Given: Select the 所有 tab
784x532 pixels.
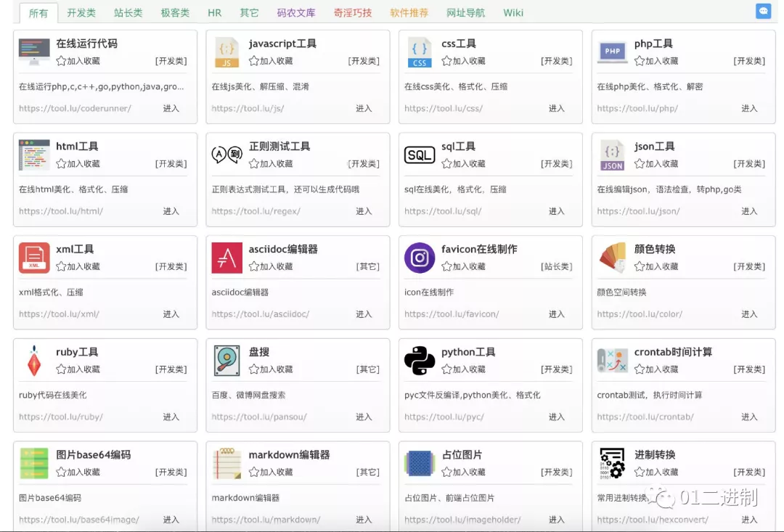Looking at the screenshot, I should point(38,14).
